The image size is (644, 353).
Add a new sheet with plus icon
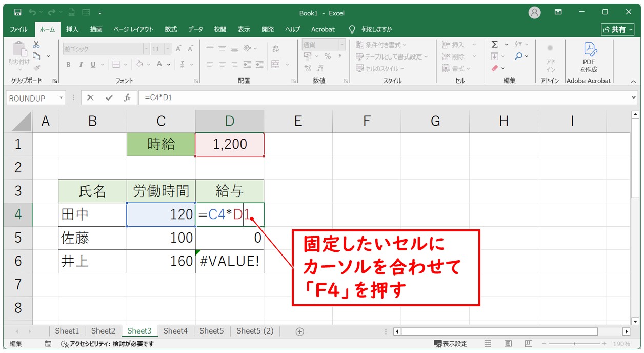click(300, 331)
